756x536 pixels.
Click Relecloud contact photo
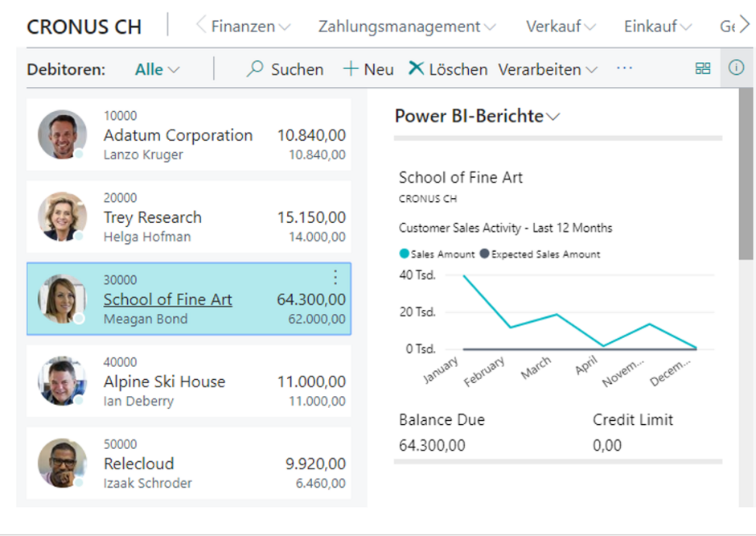(x=62, y=463)
